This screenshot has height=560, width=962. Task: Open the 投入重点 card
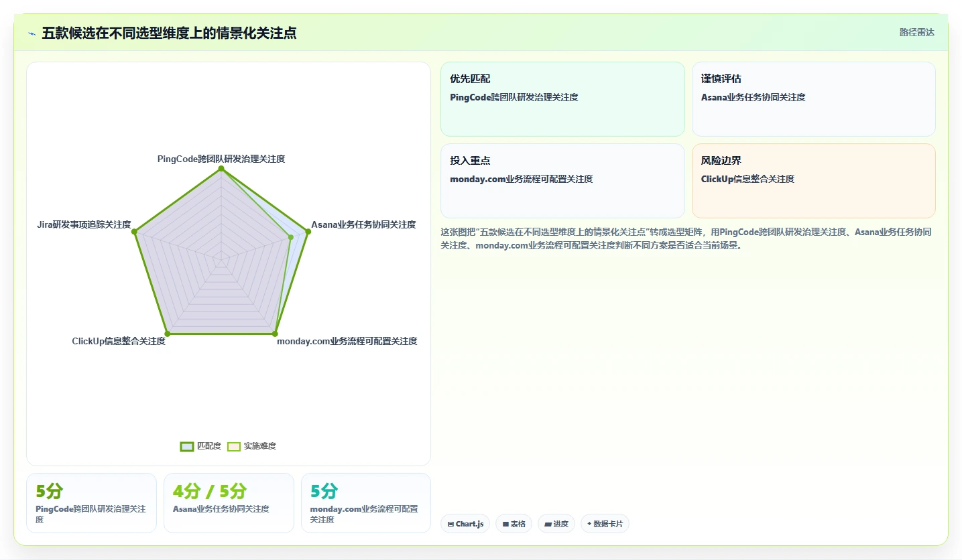click(x=562, y=181)
